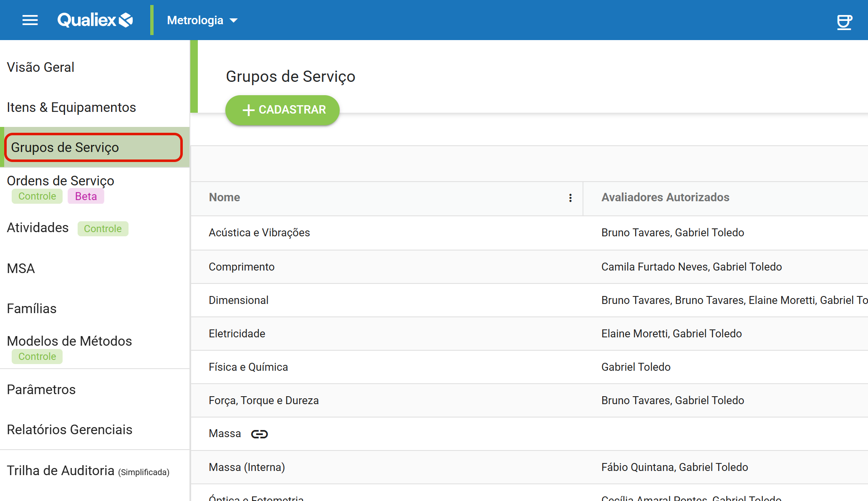Go to Famílias
868x501 pixels.
pyautogui.click(x=32, y=308)
